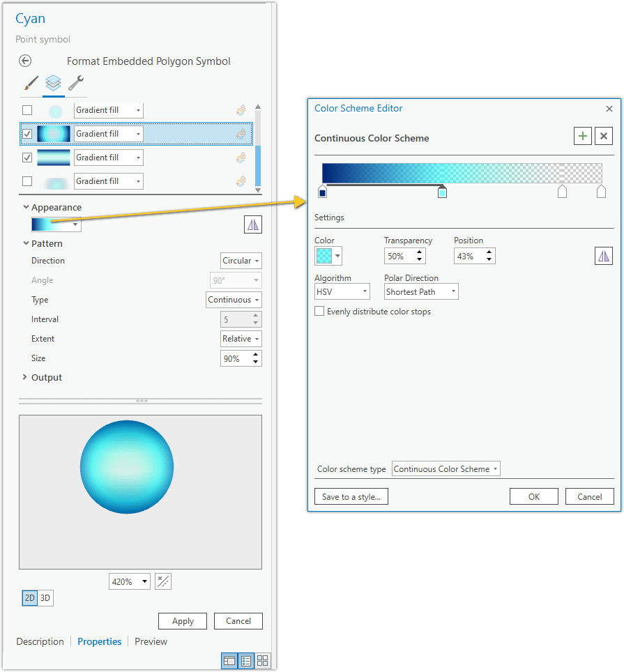Viewport: 624px width, 672px height.
Task: Click lock icon of selected Gradient fill layer
Action: pos(241,134)
